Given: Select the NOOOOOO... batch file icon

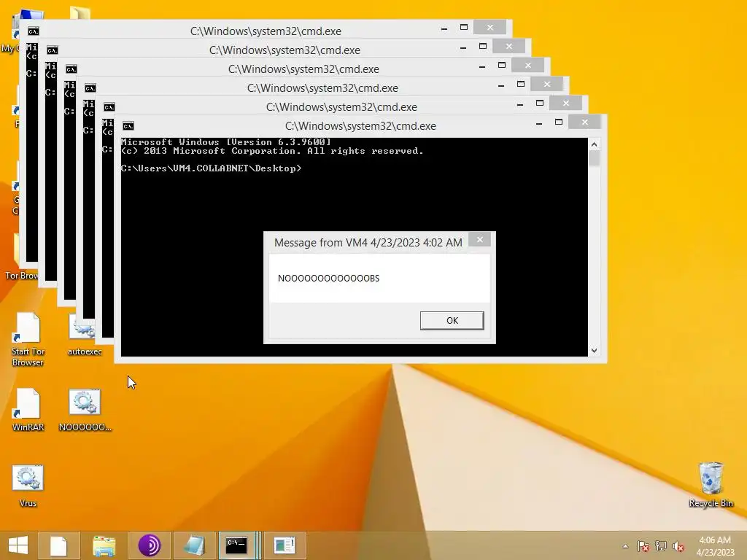Looking at the screenshot, I should [85, 410].
